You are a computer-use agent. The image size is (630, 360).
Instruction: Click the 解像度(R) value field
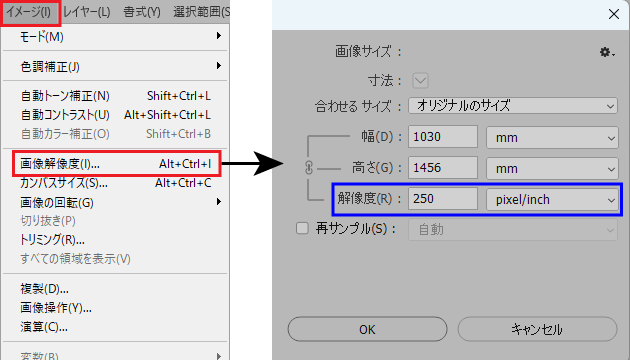[443, 198]
